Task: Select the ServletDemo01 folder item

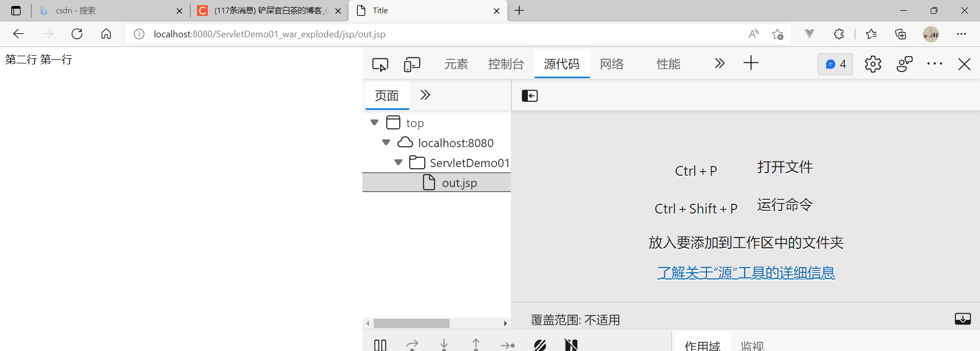Action: (470, 163)
